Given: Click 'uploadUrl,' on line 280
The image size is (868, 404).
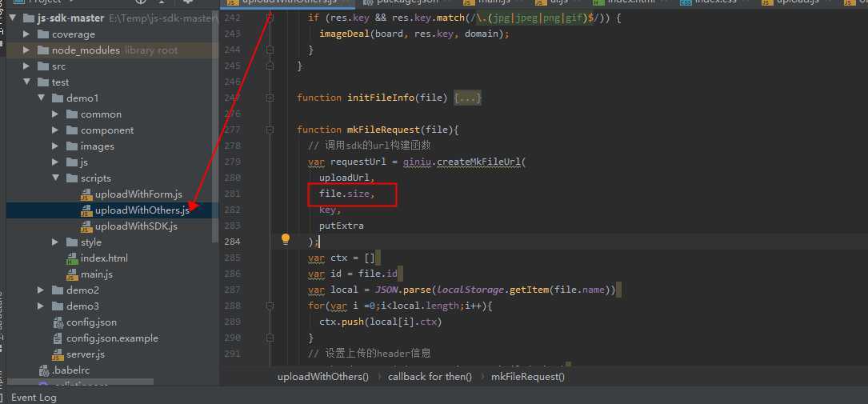Looking at the screenshot, I should point(347,178).
